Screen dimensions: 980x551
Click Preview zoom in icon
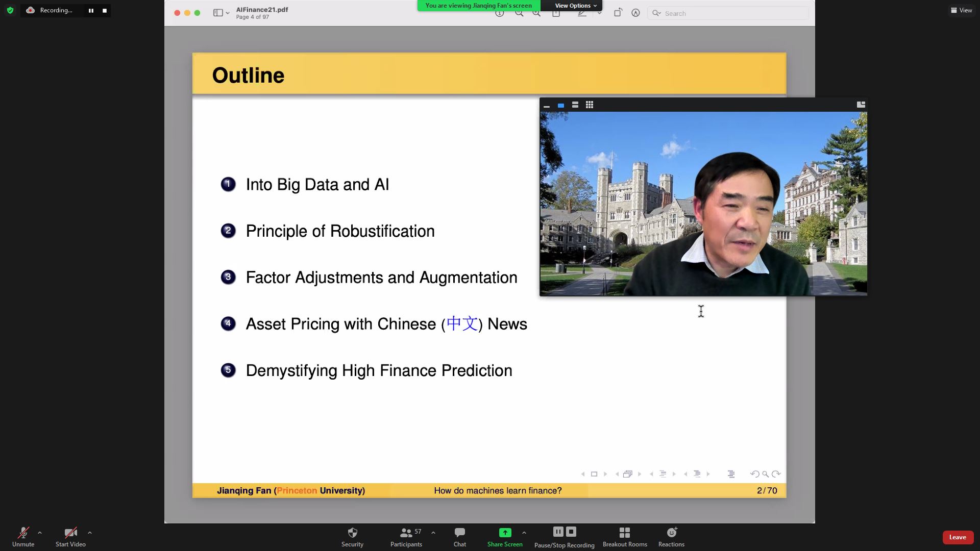click(536, 13)
